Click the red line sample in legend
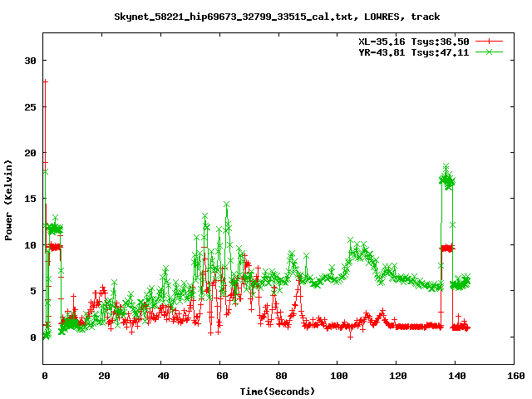This screenshot has height=399, width=532. coord(490,41)
